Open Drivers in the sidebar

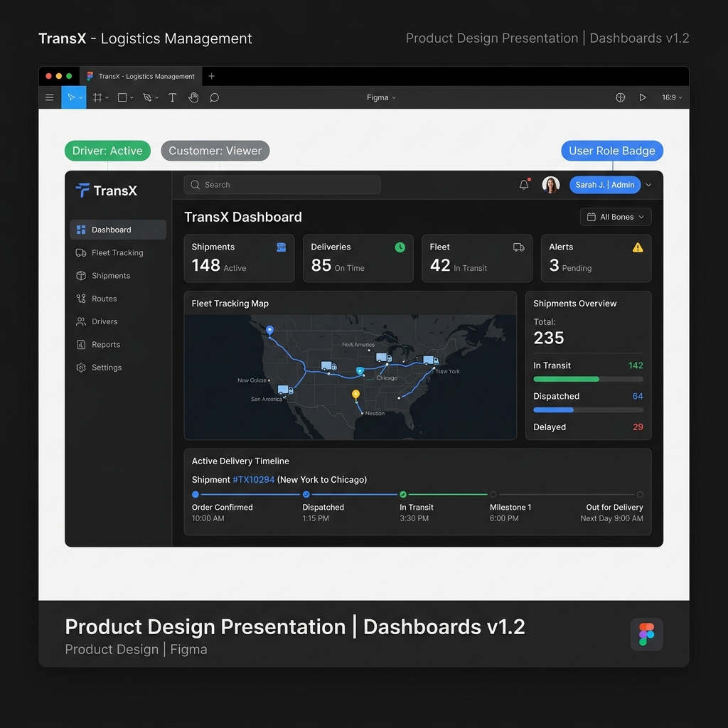tap(118, 321)
